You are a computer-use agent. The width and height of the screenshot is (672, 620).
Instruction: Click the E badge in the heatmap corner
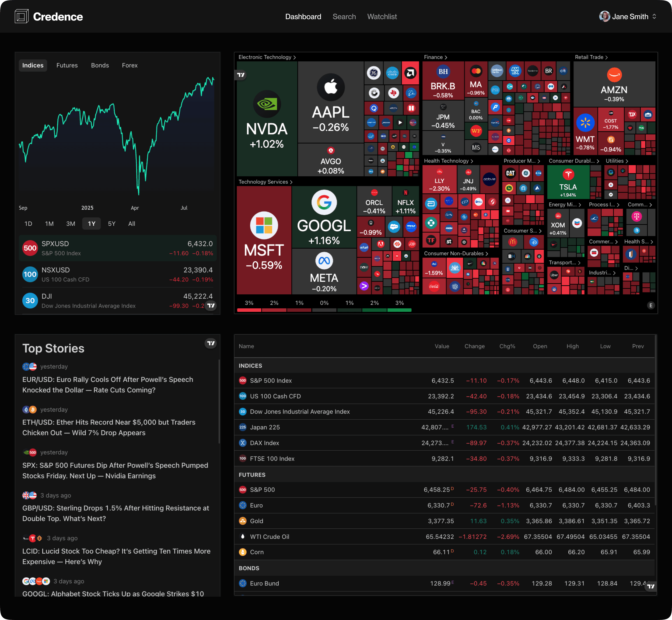(651, 305)
